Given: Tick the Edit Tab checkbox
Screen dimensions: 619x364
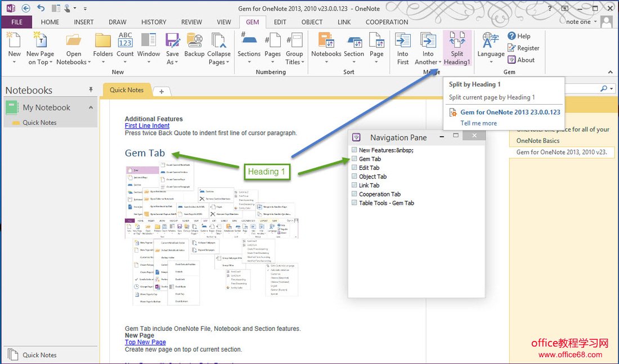Looking at the screenshot, I should (x=354, y=168).
